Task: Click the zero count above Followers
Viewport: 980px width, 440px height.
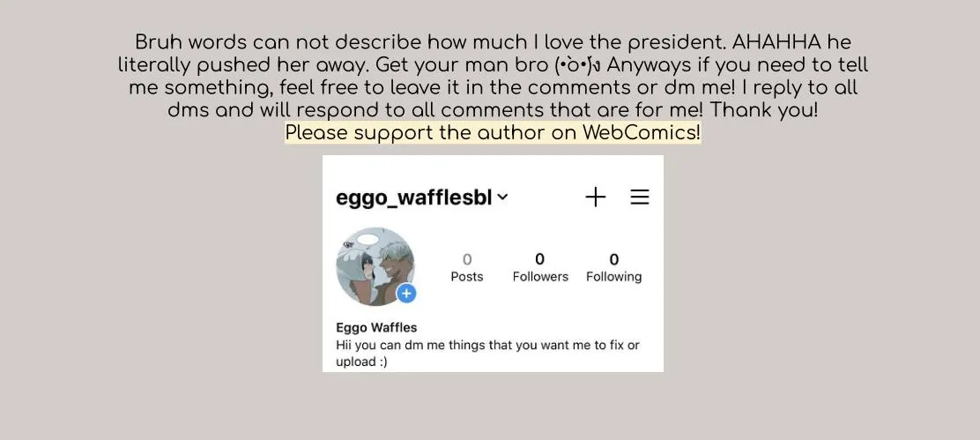Action: coord(540,259)
